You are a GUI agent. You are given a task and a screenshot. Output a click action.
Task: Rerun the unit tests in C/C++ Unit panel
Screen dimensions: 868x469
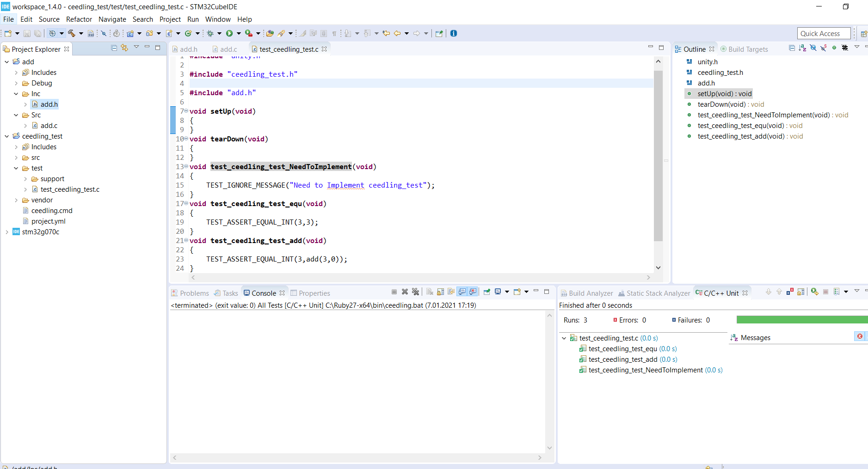point(814,292)
